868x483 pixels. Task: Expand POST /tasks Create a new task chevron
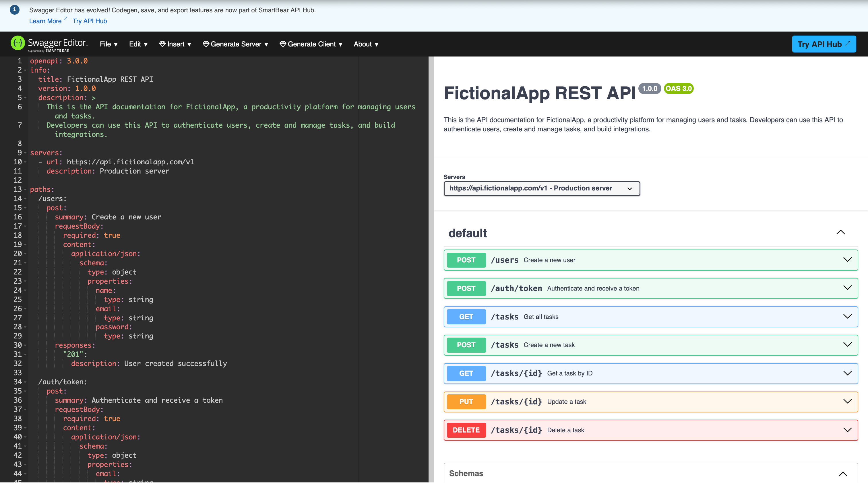tap(847, 344)
